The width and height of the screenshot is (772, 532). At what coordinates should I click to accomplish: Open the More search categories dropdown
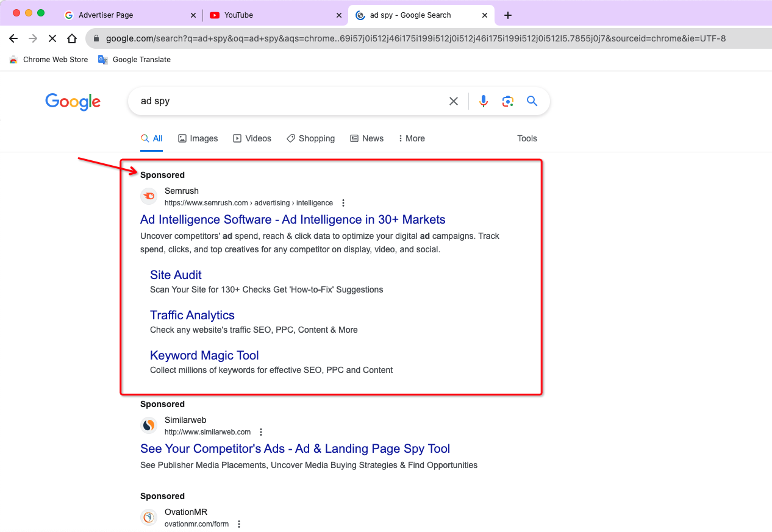click(411, 138)
